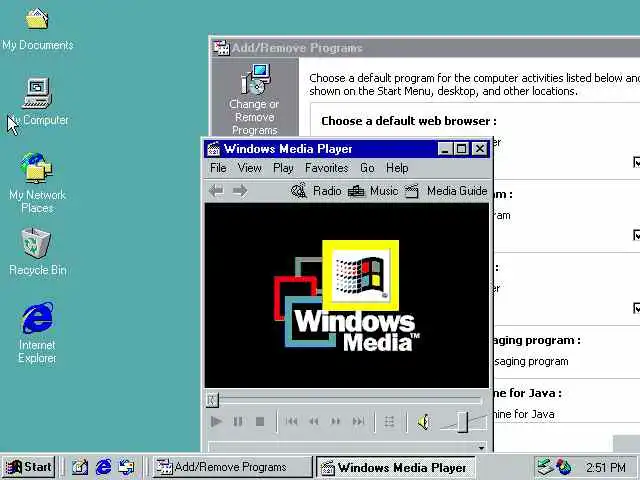Click the second system tray icon
Viewport: 640px width, 480px height.
click(564, 467)
